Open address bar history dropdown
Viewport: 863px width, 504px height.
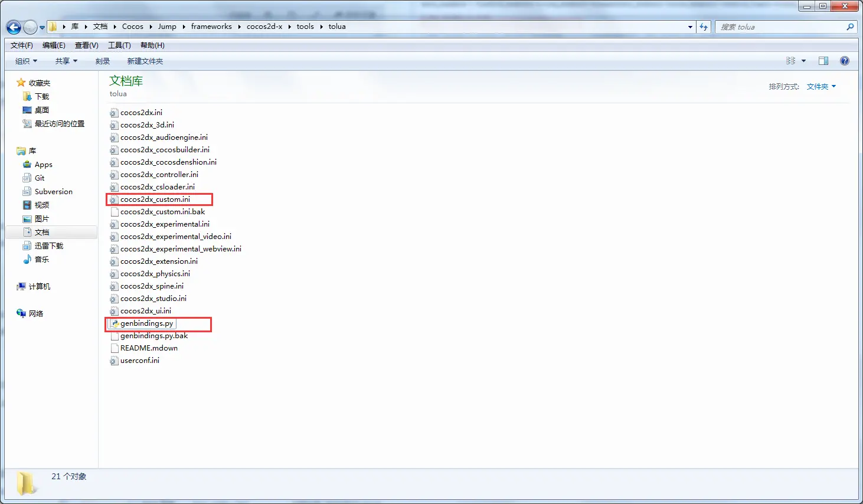click(690, 27)
